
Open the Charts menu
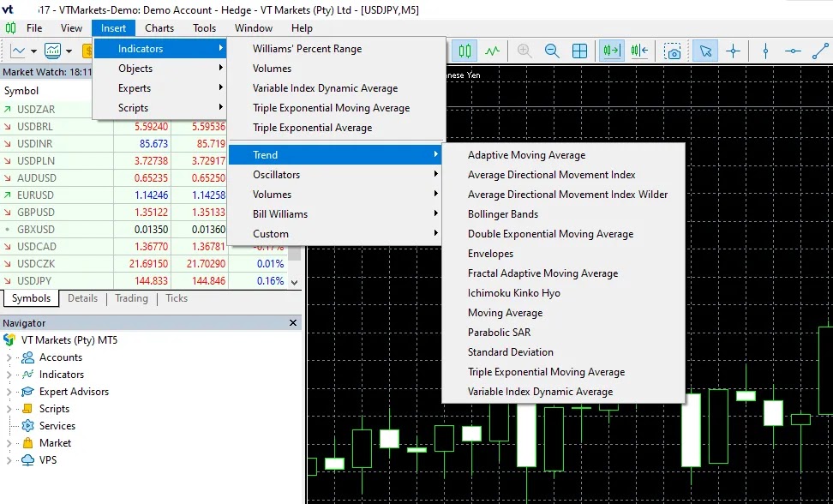(159, 28)
